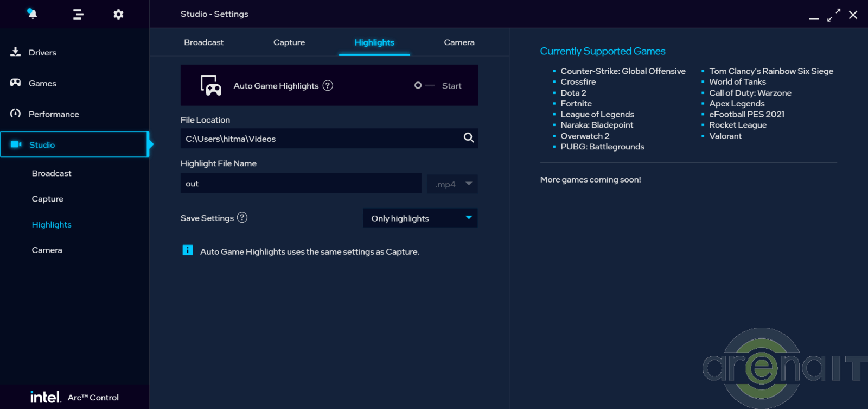The image size is (868, 409).
Task: Toggle Auto Game Highlights Start switch
Action: [x=424, y=85]
